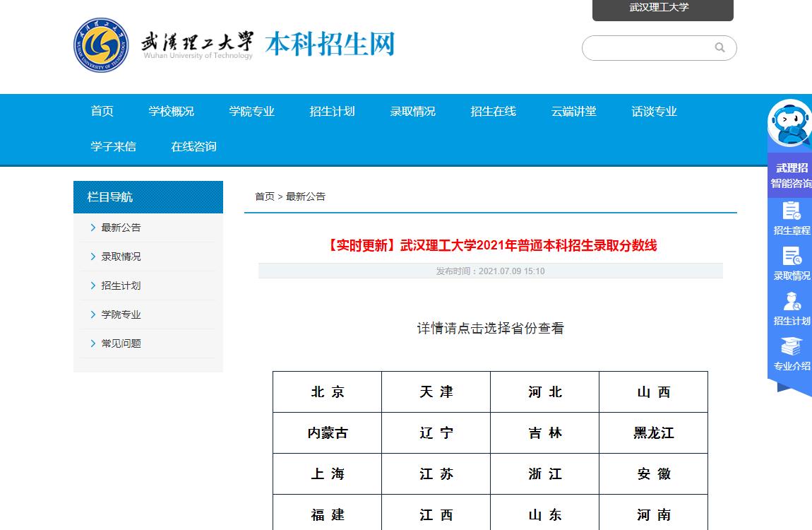Select the 河南 province cell
This screenshot has height=530, width=812.
654,513
